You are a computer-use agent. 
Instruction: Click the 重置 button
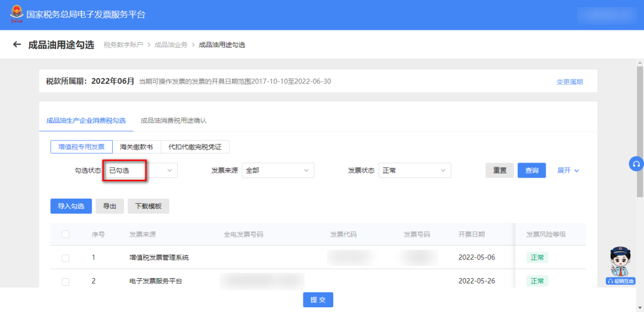pos(500,170)
